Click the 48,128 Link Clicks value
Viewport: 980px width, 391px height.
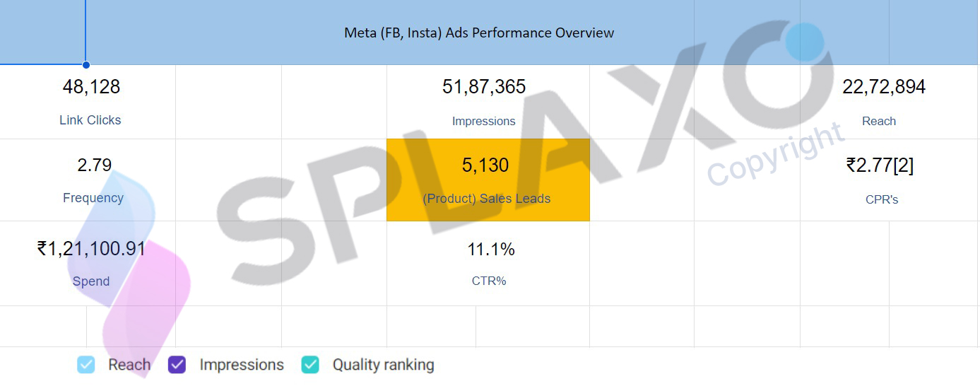[91, 87]
